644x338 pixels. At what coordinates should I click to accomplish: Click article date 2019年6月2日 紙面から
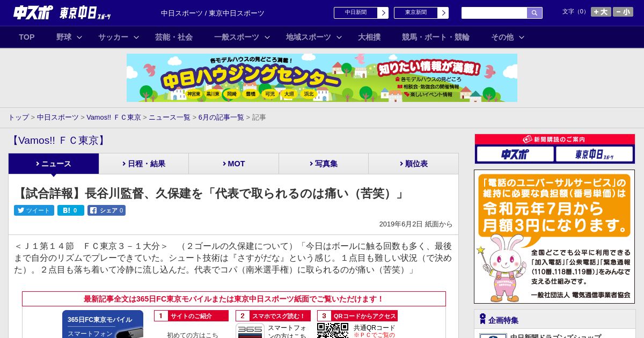click(416, 224)
